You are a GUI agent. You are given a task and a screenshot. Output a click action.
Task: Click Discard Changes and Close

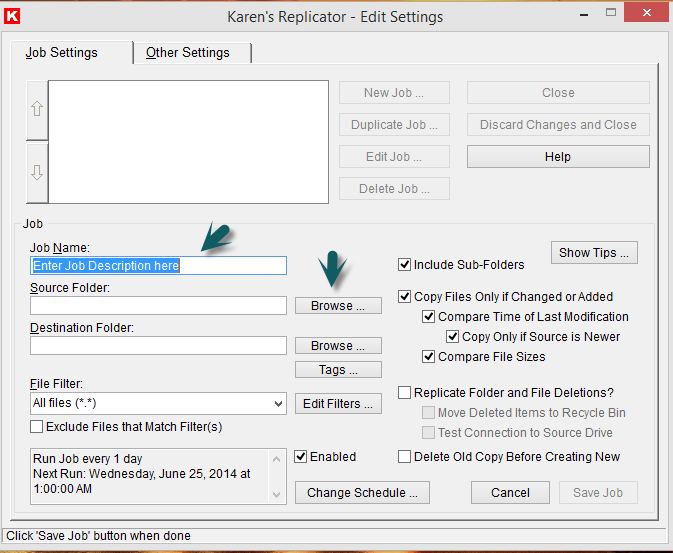558,125
